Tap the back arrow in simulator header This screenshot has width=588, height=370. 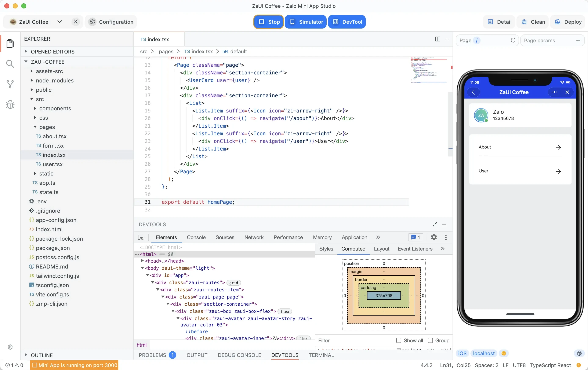point(473,92)
